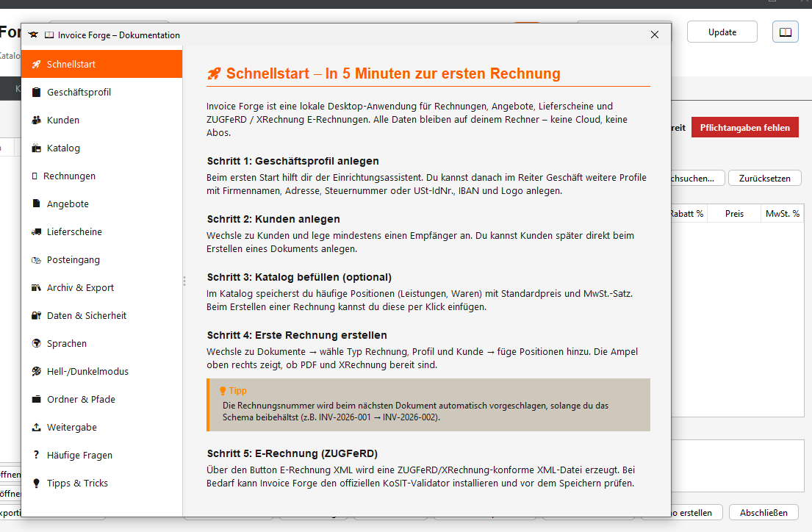Click the people icon beside Kunden
The image size is (812, 532).
point(36,121)
